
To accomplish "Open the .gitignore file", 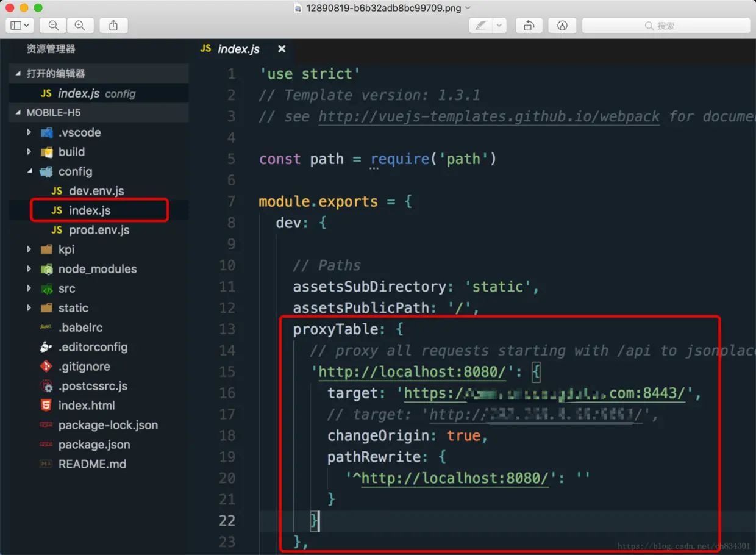I will [84, 367].
